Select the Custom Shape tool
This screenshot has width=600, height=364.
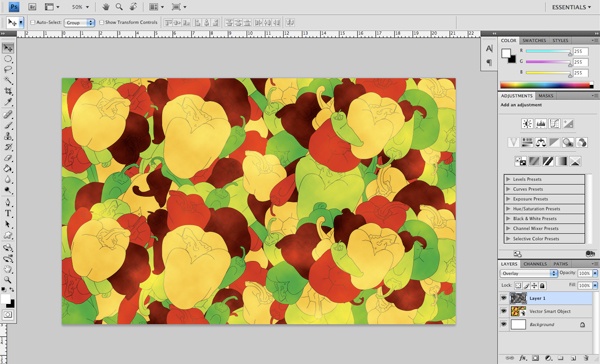[x=8, y=235]
